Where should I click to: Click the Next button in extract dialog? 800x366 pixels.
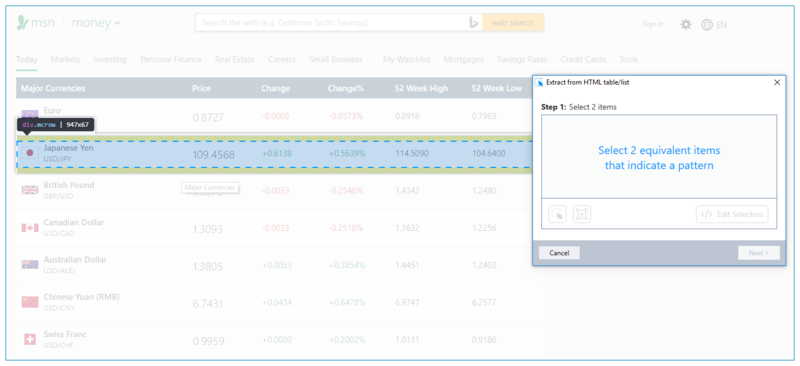pos(759,253)
